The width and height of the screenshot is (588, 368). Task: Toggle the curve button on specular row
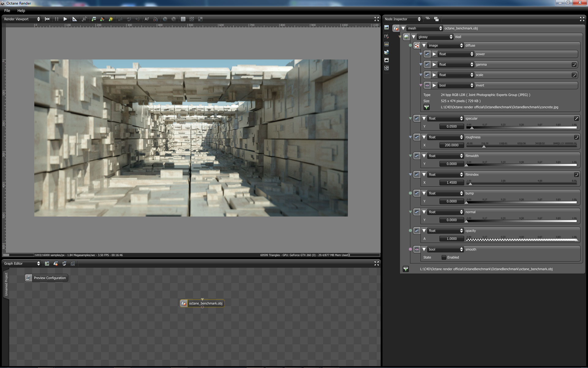pyautogui.click(x=576, y=118)
